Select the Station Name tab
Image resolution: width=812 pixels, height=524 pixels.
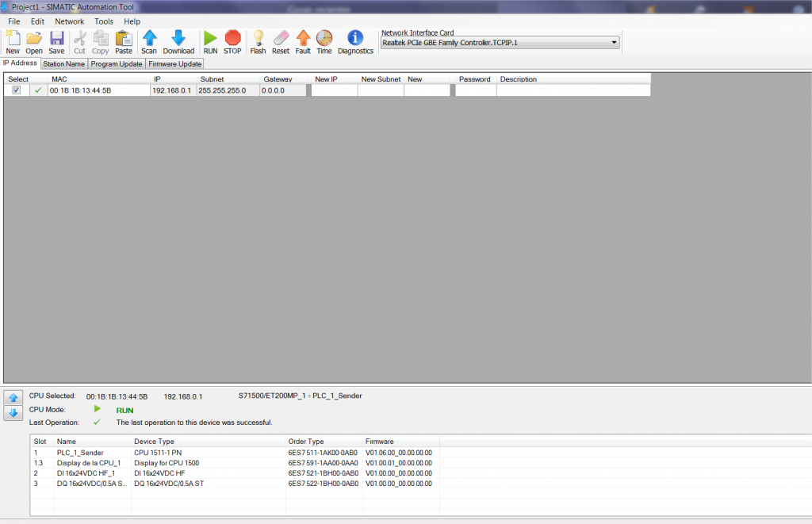63,63
